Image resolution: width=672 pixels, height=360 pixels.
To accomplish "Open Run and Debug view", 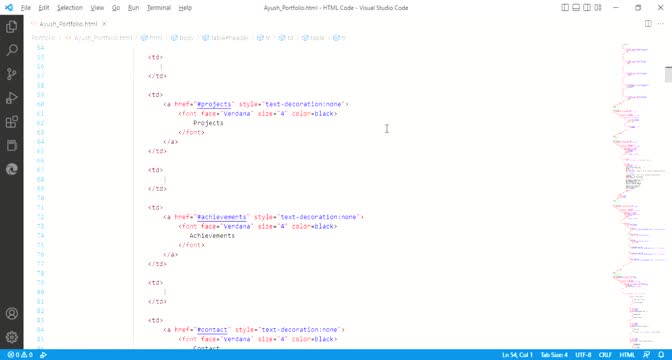I will 12,98.
